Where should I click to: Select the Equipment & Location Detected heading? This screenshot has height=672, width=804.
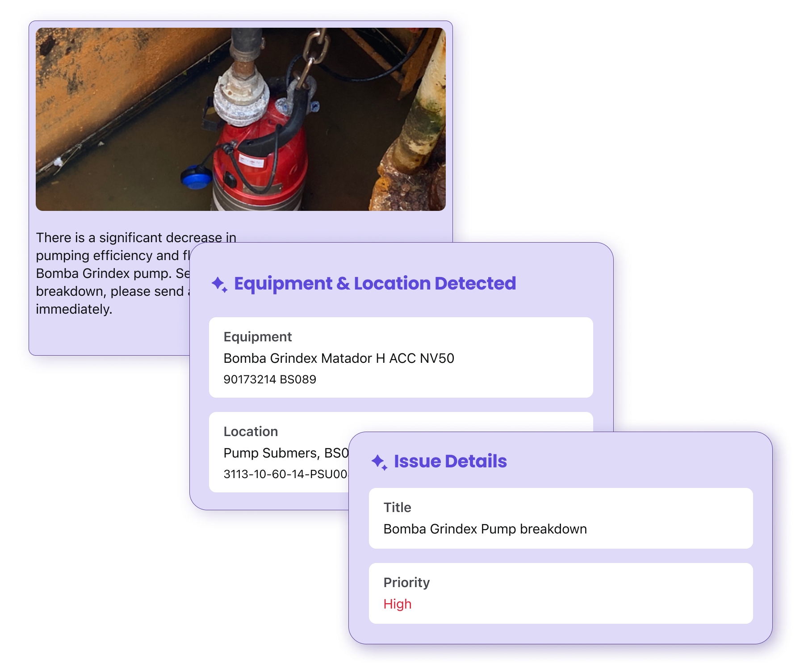point(375,283)
